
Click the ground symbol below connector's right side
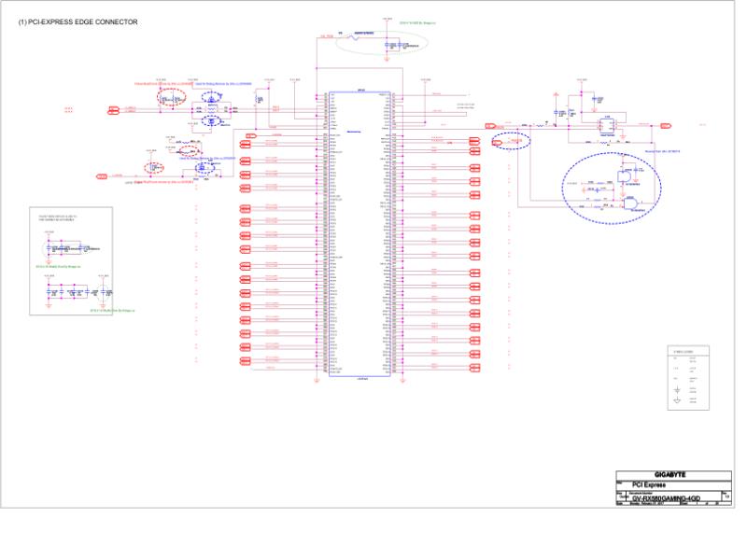pos(402,380)
